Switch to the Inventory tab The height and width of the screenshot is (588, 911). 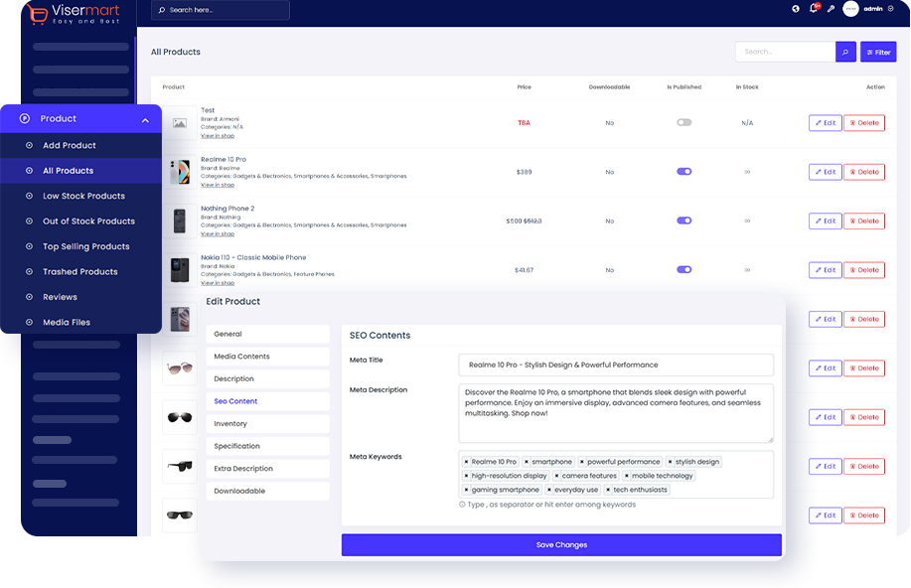point(267,424)
